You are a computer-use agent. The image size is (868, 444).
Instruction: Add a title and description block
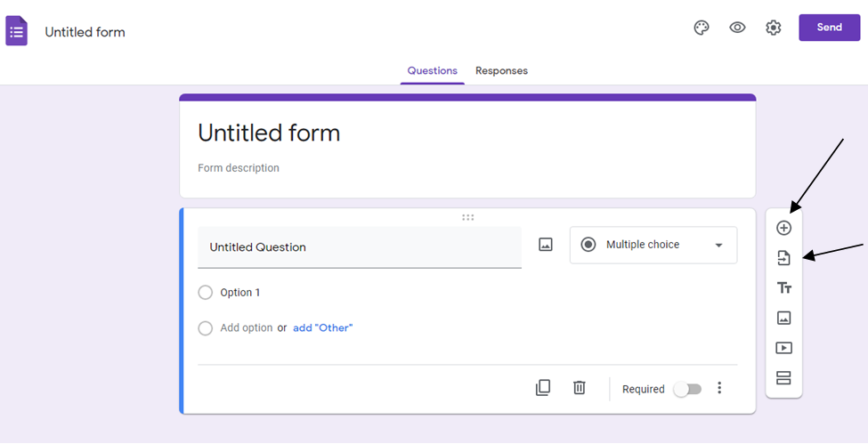[783, 288]
